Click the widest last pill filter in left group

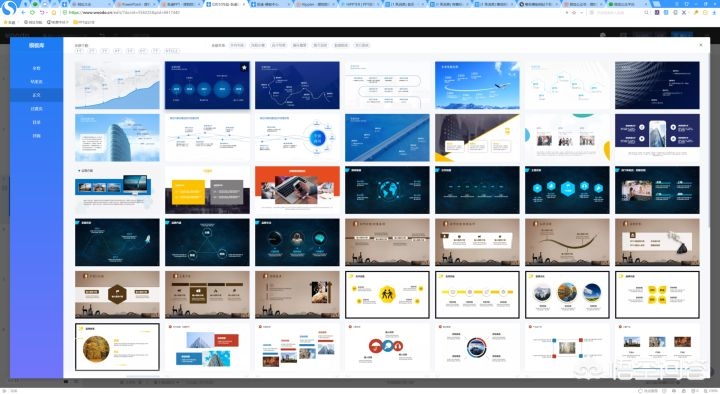[172, 51]
